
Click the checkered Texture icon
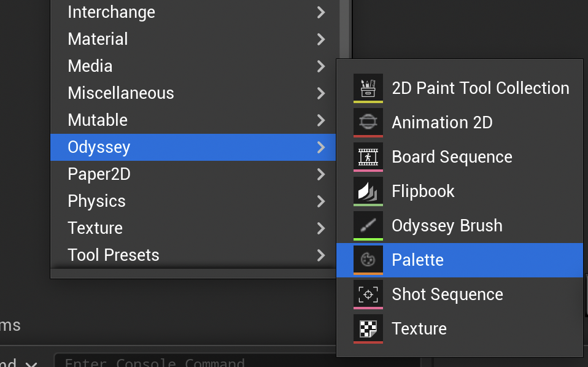(368, 329)
